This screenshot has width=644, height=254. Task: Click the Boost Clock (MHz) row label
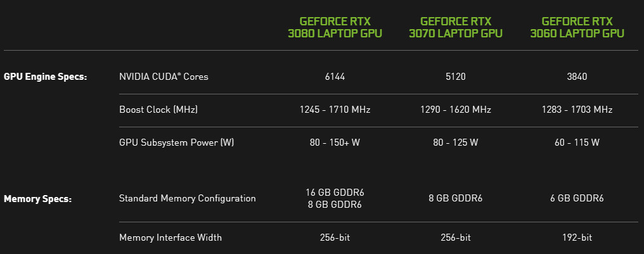coord(158,110)
